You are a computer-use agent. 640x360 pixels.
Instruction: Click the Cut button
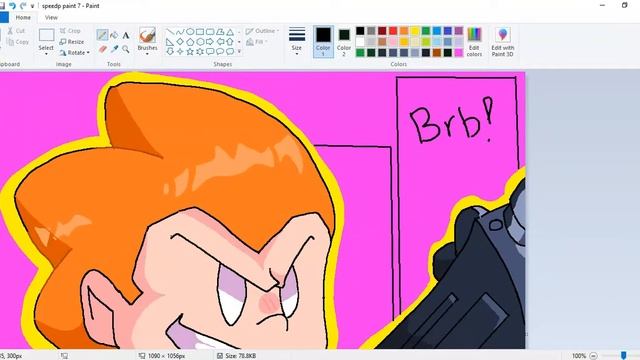(x=16, y=31)
